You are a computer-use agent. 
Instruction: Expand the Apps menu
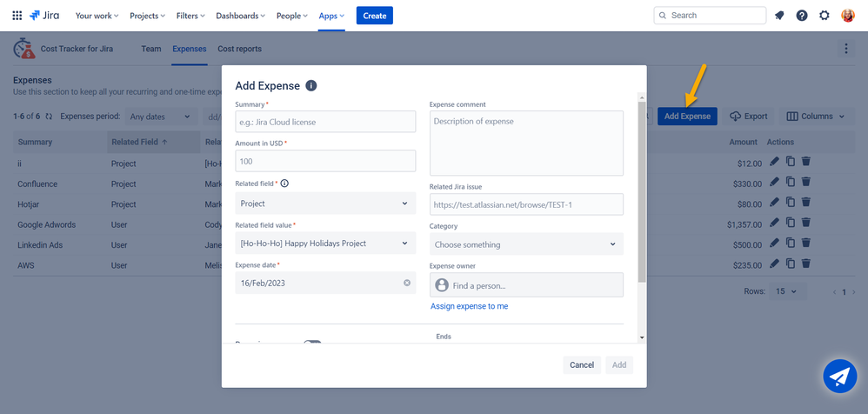click(x=331, y=16)
